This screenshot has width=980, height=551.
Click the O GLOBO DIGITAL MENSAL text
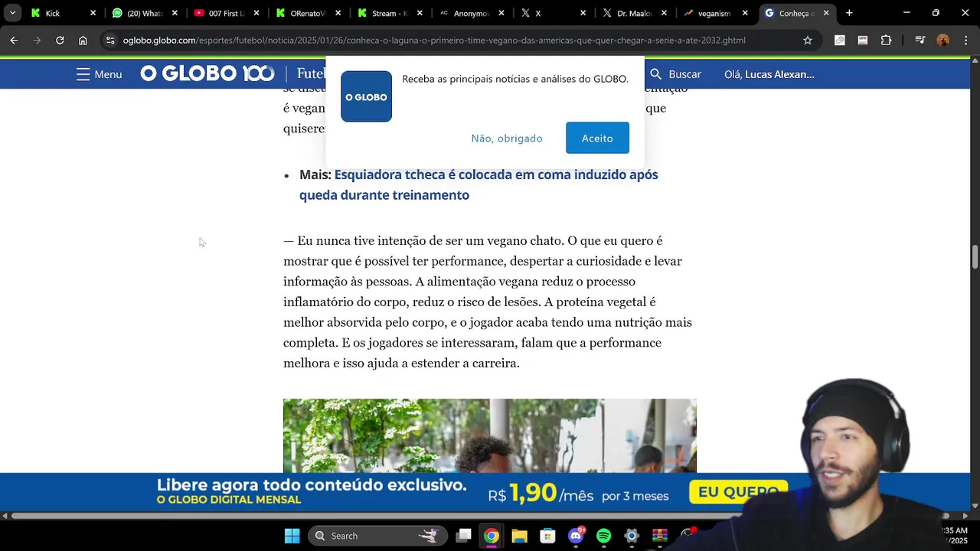[x=228, y=500]
